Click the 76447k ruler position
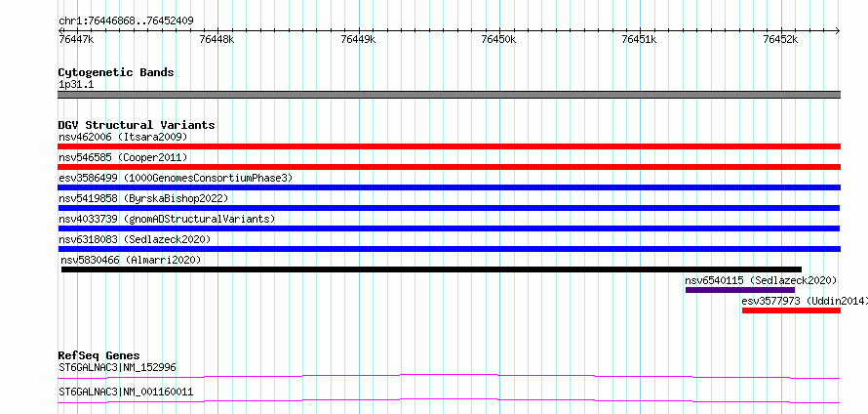 coord(76,39)
